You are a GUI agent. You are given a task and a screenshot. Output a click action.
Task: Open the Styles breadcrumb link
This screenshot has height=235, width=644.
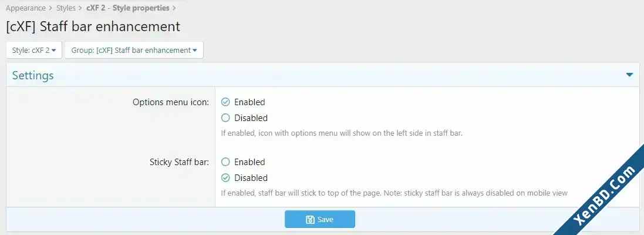[66, 8]
